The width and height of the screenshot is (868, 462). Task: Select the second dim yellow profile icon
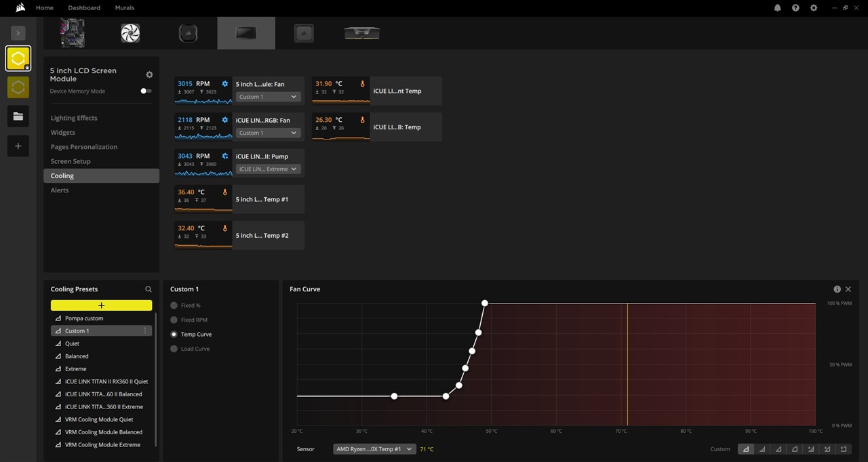[x=18, y=87]
